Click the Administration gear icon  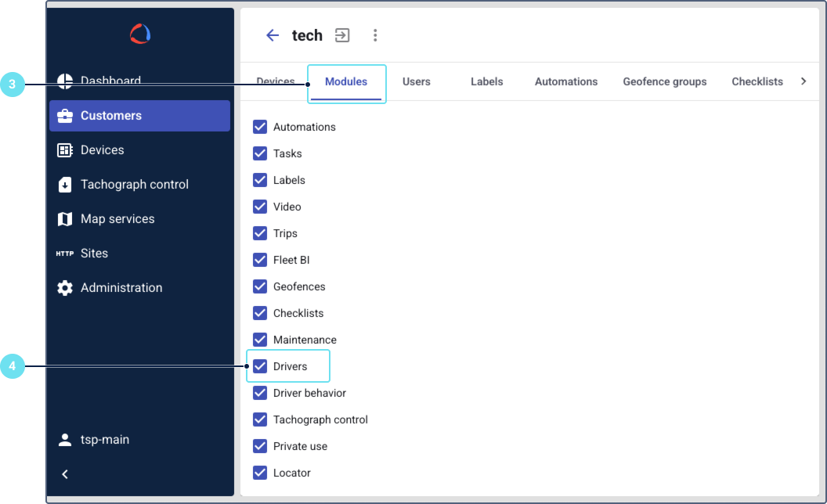pos(65,288)
